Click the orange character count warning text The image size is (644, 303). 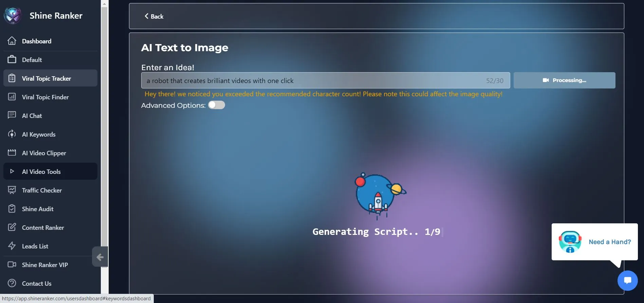(x=324, y=94)
